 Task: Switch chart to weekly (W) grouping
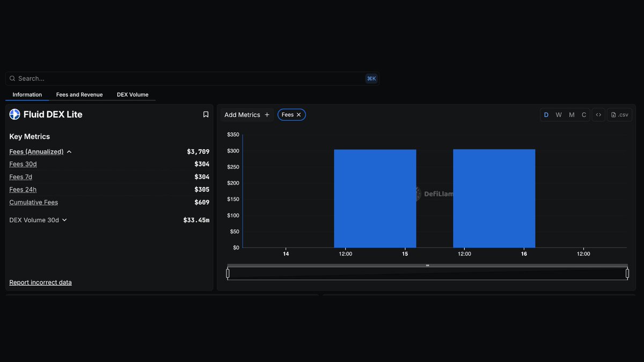[559, 115]
